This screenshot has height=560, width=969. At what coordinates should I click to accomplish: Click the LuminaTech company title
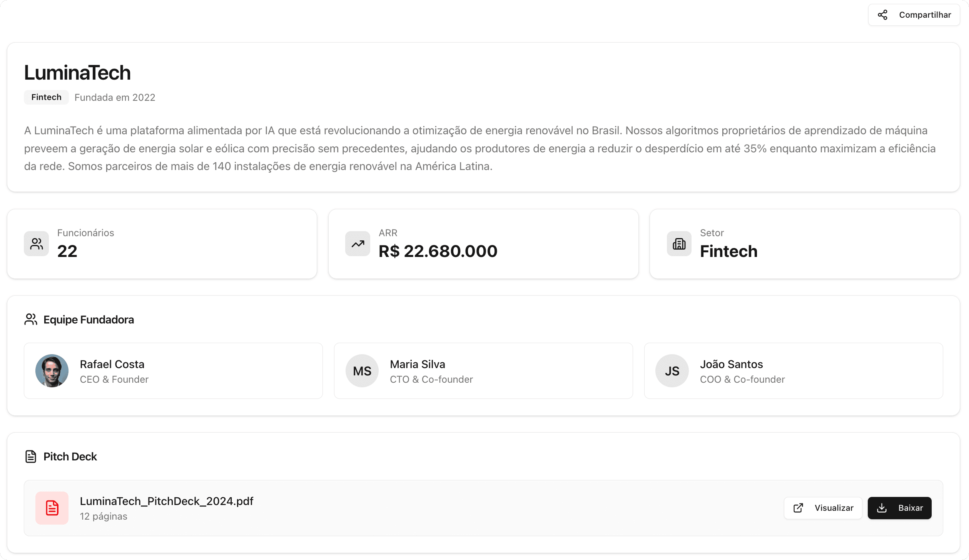(x=77, y=72)
